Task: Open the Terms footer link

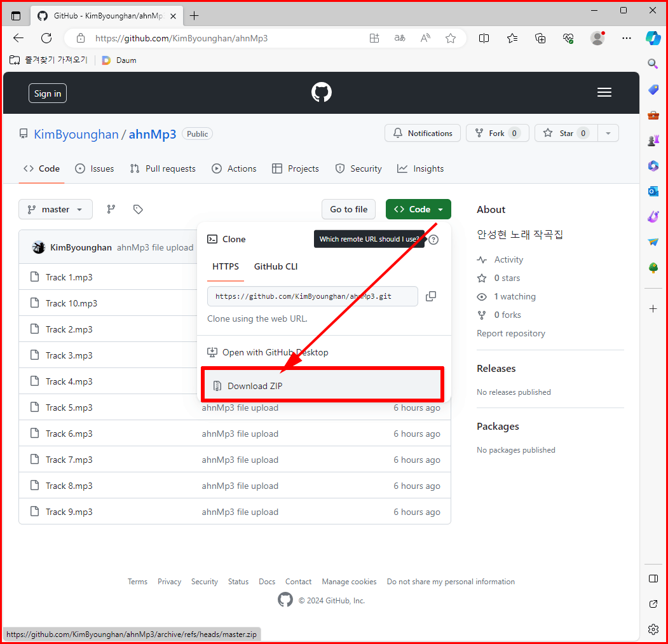Action: 138,582
